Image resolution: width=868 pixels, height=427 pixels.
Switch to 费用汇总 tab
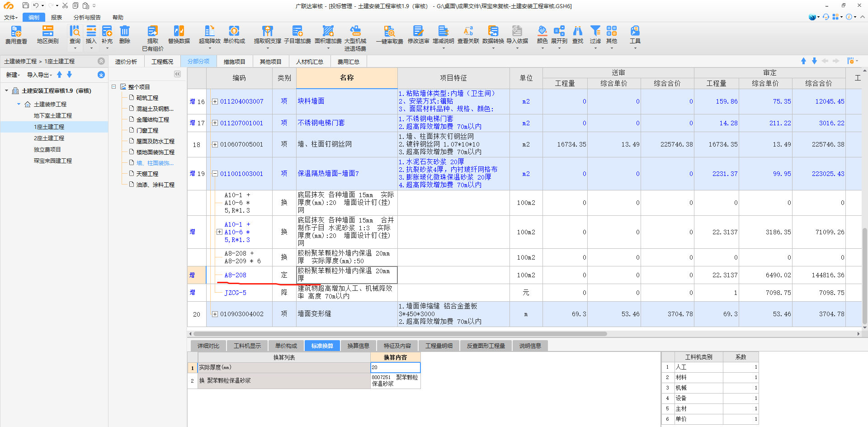[349, 62]
